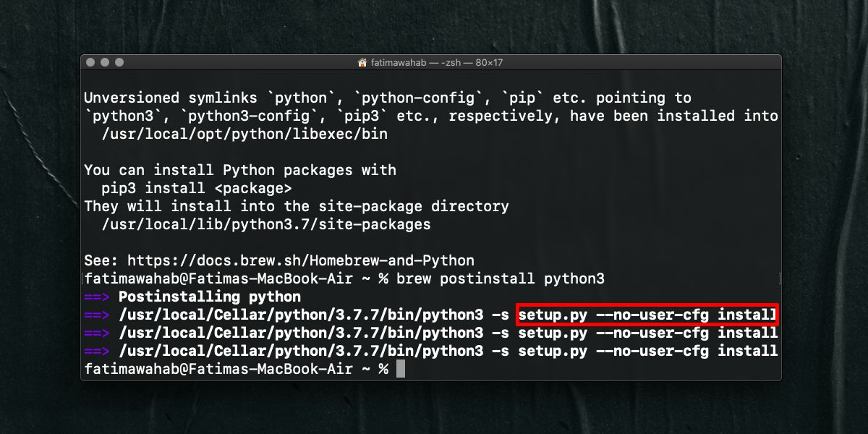Click the arrow icon on the last Cellar line

(x=95, y=351)
